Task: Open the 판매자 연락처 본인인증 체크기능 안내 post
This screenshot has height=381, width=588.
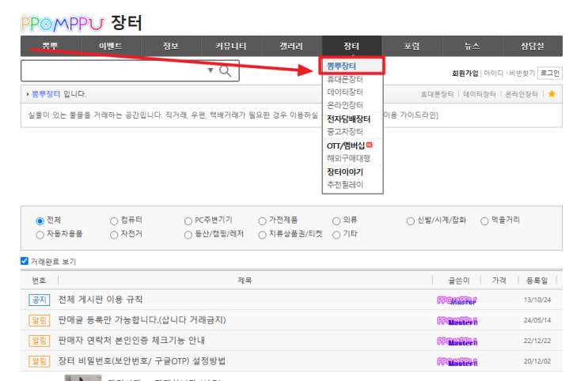Action: pyautogui.click(x=131, y=341)
